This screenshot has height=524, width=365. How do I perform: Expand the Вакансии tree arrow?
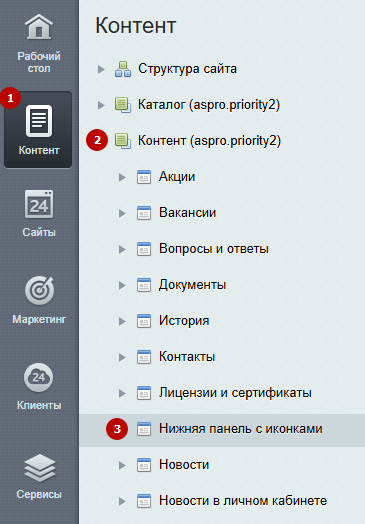122,213
